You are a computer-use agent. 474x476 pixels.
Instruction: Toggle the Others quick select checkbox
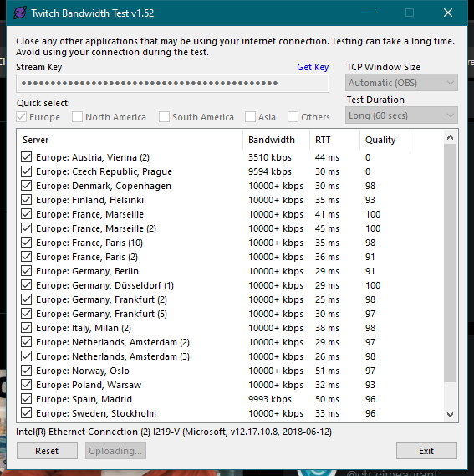[x=293, y=117]
